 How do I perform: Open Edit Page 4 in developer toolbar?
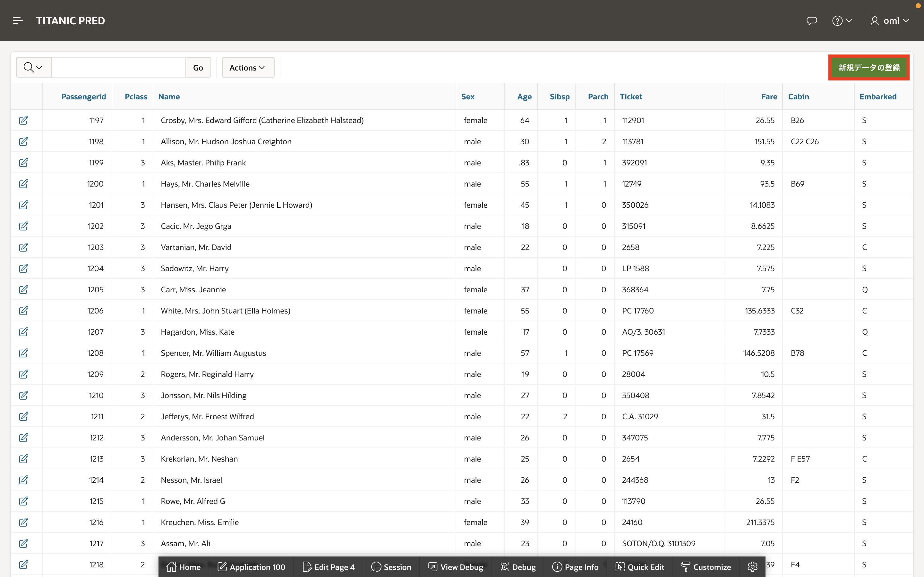[x=328, y=567]
